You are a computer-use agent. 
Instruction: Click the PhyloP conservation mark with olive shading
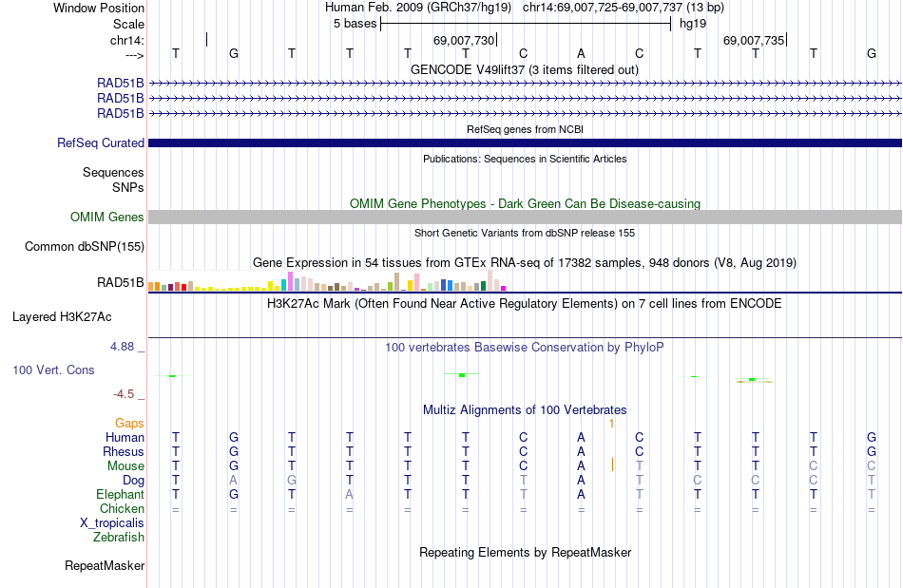click(753, 380)
